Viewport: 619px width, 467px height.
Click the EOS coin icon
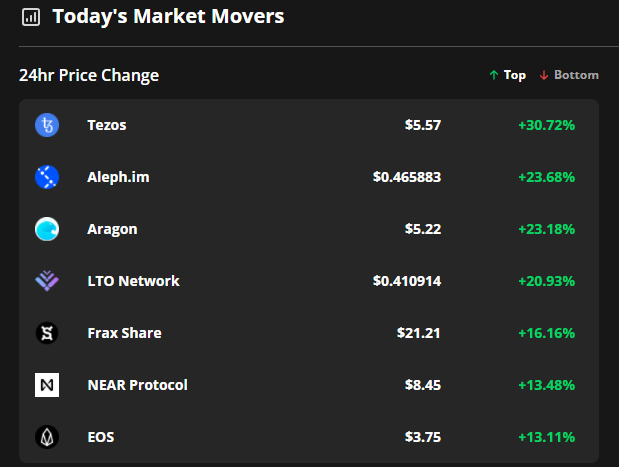click(47, 437)
